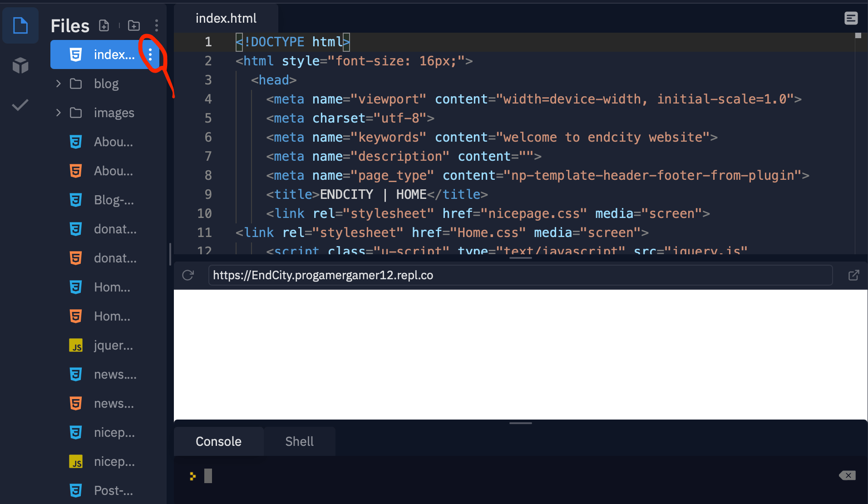This screenshot has height=504, width=868.
Task: Open the Hom... HTML file (orange icon)
Action: click(104, 316)
